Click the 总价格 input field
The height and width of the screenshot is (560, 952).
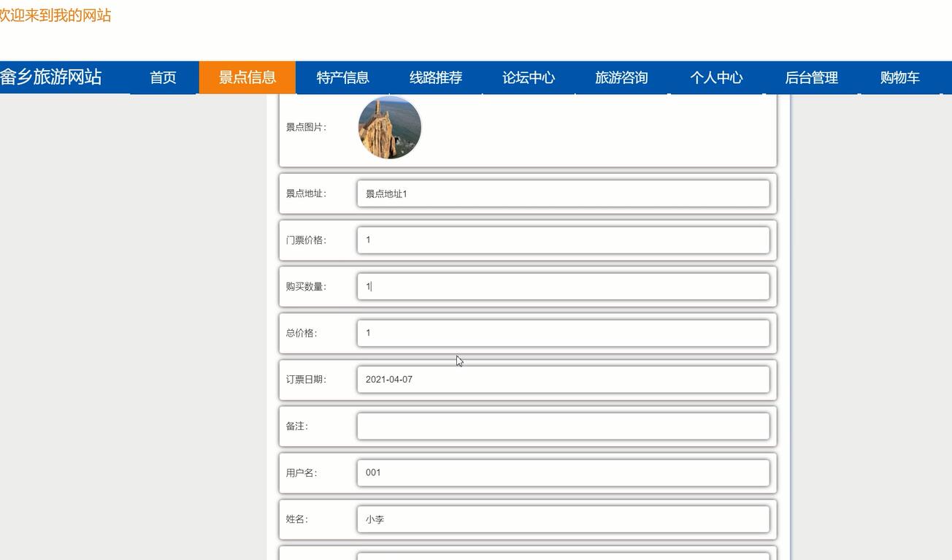coord(563,333)
